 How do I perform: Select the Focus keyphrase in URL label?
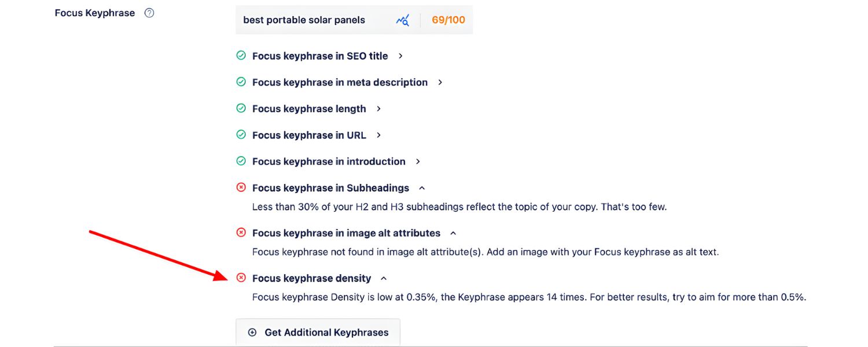pos(309,135)
